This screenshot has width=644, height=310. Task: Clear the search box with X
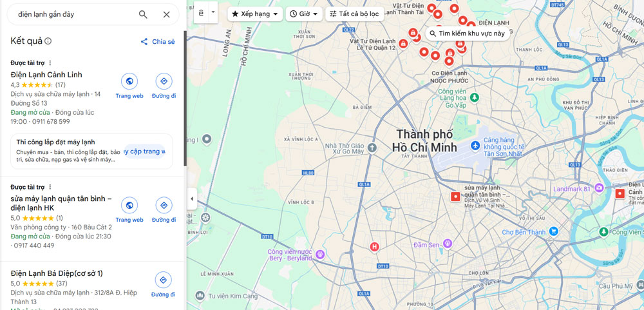tap(166, 14)
